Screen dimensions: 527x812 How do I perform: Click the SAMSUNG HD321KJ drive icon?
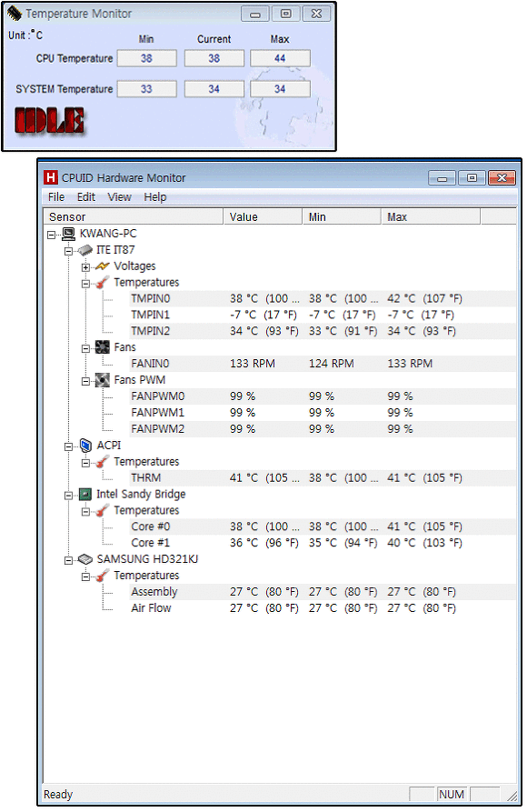point(85,560)
